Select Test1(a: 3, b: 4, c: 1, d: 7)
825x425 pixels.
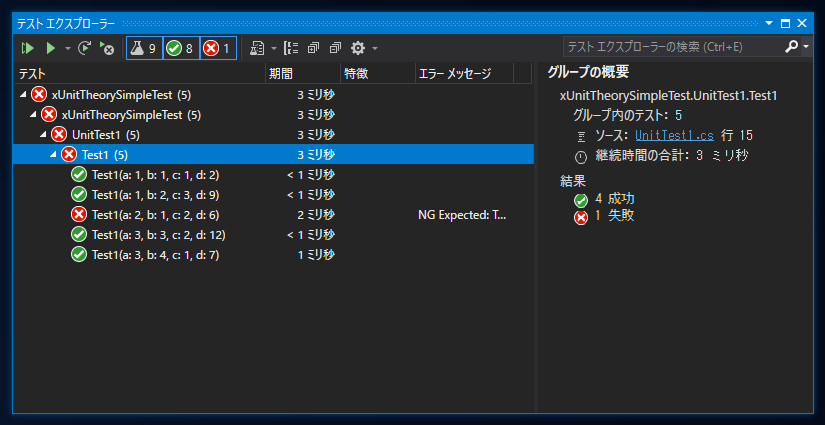[274, 255]
